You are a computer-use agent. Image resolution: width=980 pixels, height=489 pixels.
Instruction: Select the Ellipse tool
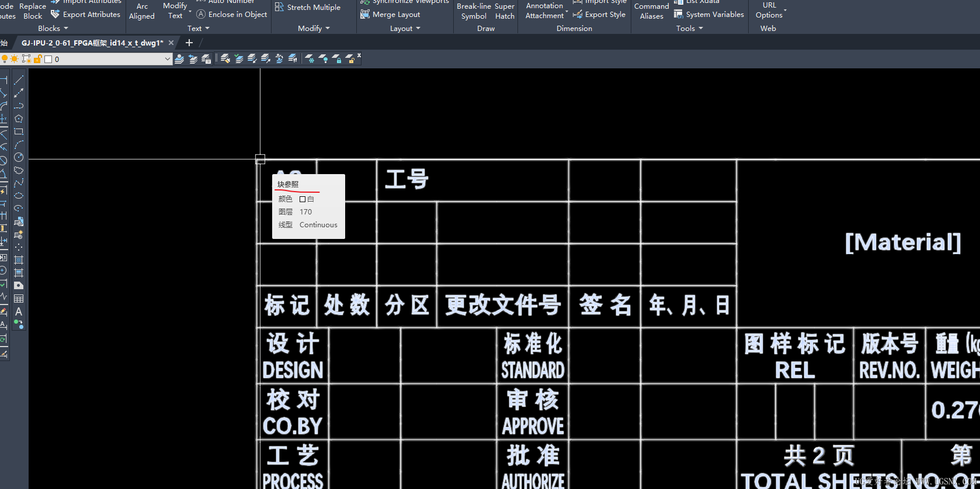(19, 196)
